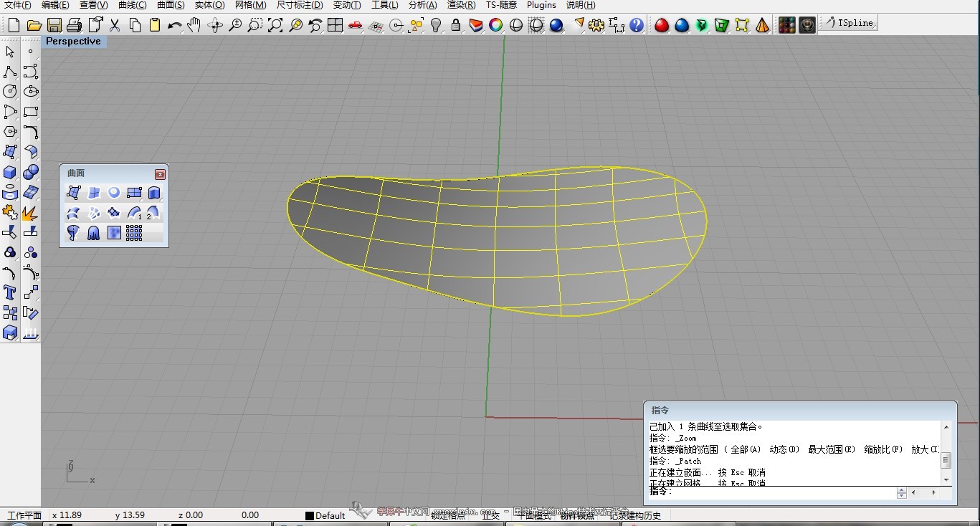This screenshot has height=526, width=980.
Task: Open a file with the folder icon
Action: (x=34, y=25)
